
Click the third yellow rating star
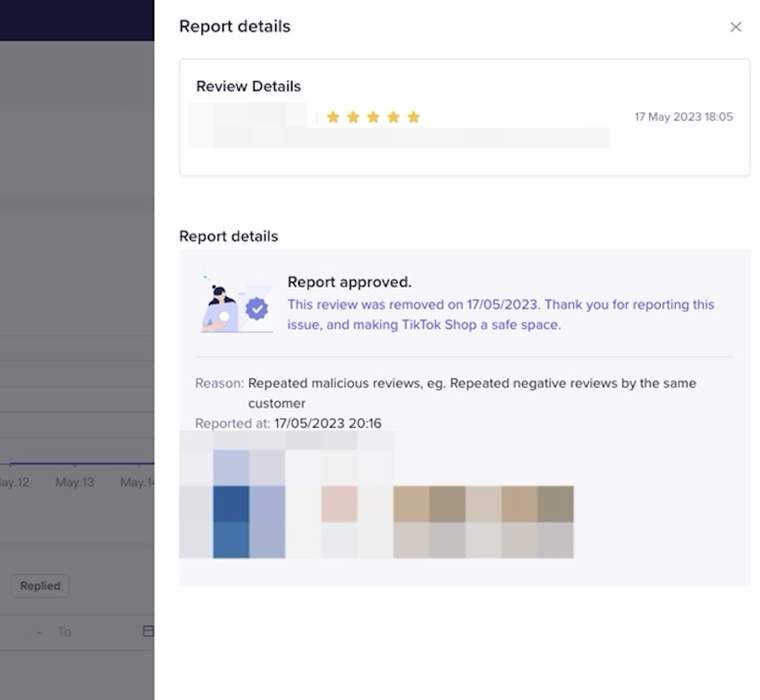tap(373, 117)
